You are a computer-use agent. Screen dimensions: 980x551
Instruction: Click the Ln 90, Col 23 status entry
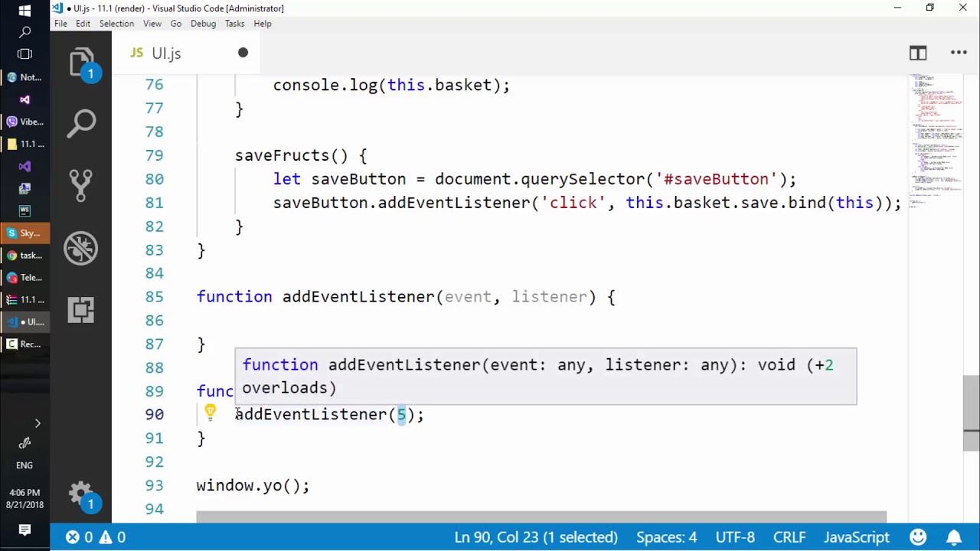tap(536, 537)
